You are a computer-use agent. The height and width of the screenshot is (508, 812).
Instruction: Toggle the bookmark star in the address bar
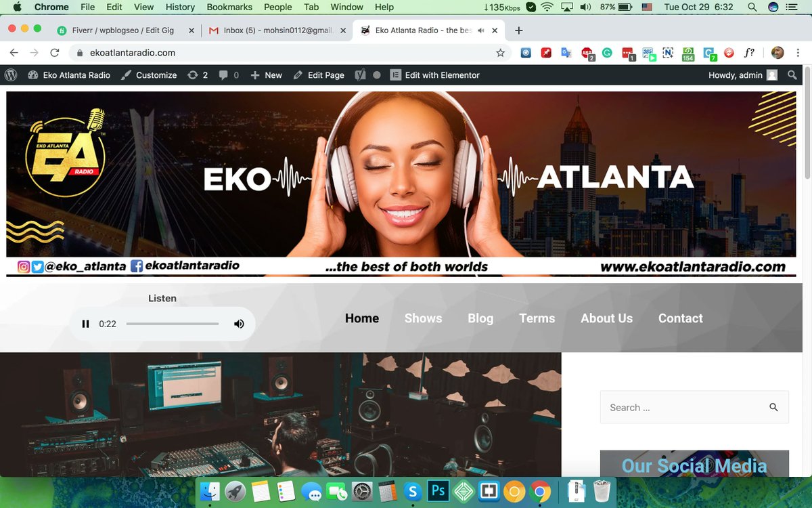[x=499, y=51]
